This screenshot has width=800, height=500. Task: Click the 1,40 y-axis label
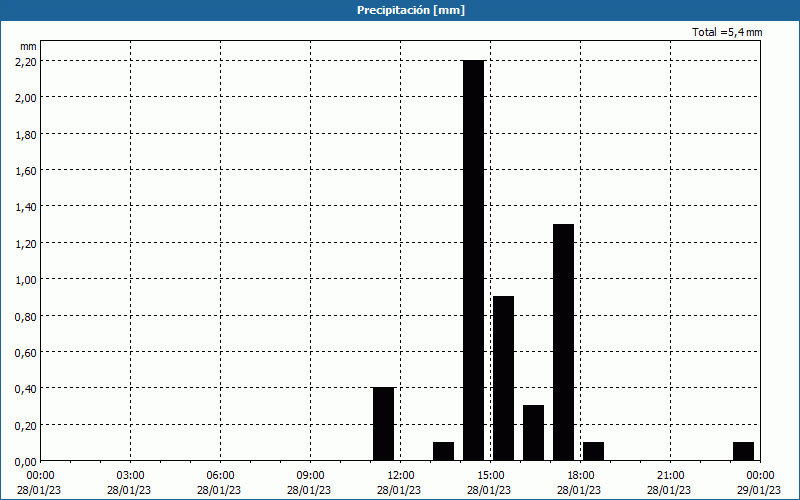tap(26, 207)
